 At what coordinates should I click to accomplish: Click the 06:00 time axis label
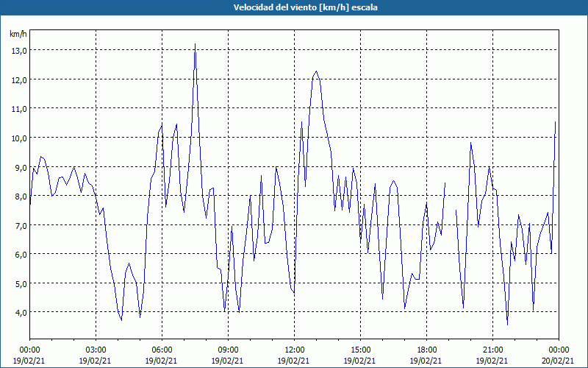[162, 350]
